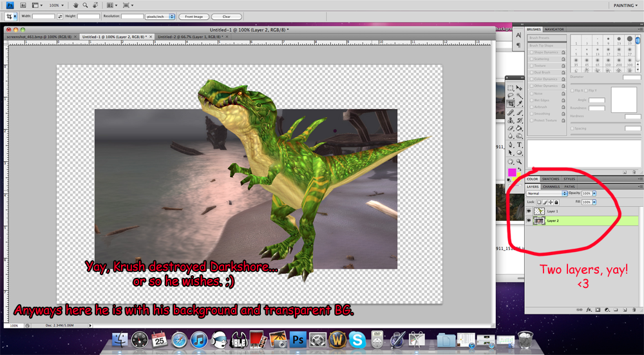Image resolution: width=644 pixels, height=355 pixels.
Task: Enable Texture checkbox
Action: click(x=532, y=66)
